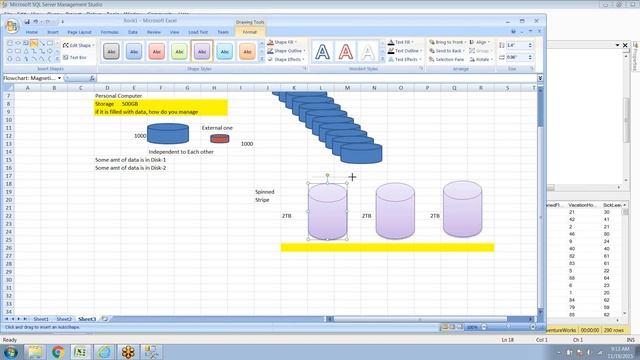Open File Explorer from the taskbar
This screenshot has height=360, width=640.
(35, 351)
